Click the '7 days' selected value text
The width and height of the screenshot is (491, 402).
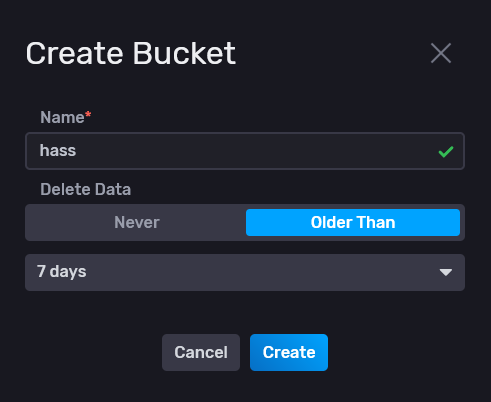pos(62,272)
